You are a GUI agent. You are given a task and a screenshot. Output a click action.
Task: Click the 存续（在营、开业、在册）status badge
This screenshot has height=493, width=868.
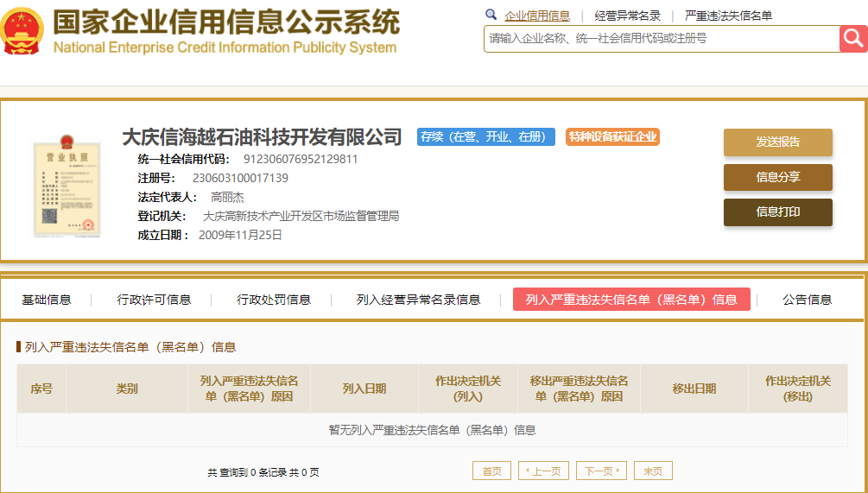click(486, 136)
